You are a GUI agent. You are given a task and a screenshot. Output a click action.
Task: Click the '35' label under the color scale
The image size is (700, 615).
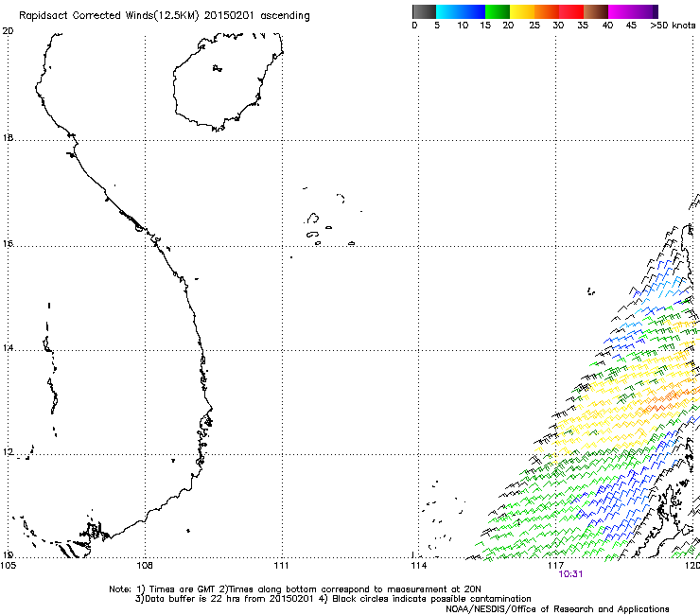click(583, 26)
